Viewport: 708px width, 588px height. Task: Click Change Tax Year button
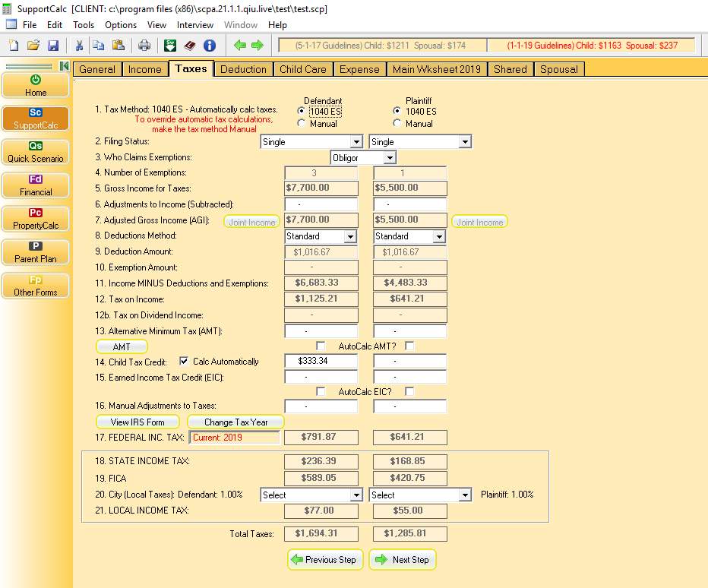pyautogui.click(x=235, y=422)
